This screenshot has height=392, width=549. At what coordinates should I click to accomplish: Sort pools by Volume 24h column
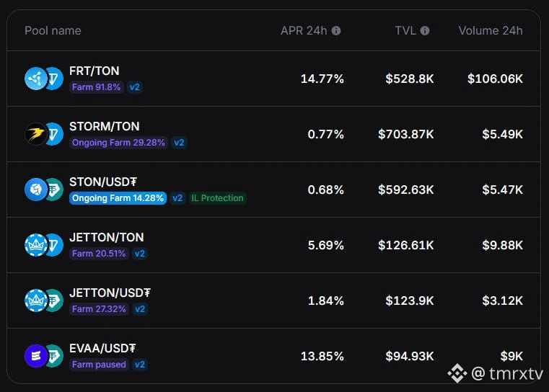click(490, 31)
